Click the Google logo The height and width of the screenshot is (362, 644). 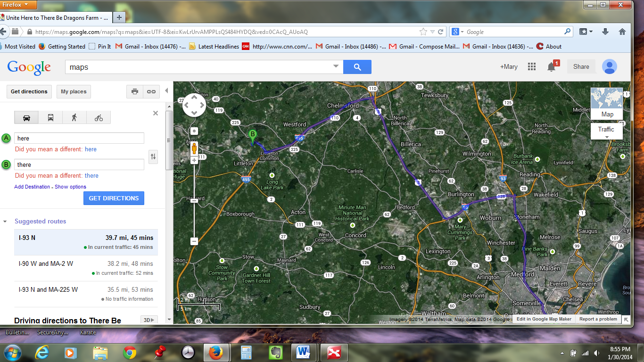[x=29, y=67]
